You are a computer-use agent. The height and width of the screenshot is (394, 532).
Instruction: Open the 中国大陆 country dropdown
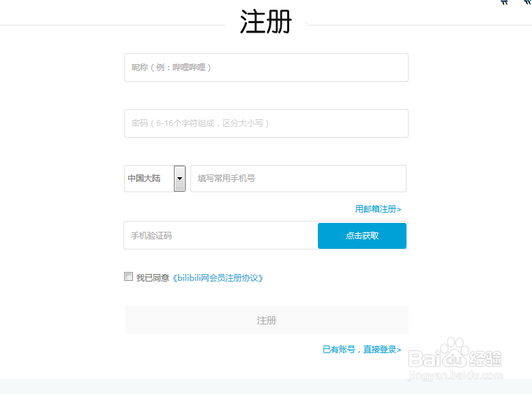(155, 179)
